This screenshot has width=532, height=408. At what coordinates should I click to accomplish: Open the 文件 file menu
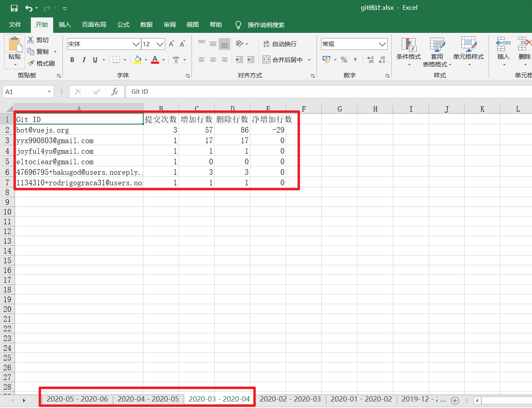15,25
